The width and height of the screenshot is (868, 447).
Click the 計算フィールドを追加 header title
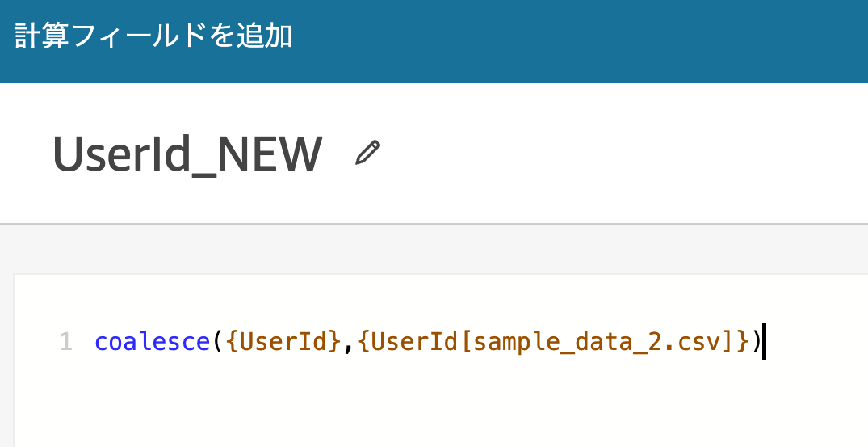tap(153, 36)
